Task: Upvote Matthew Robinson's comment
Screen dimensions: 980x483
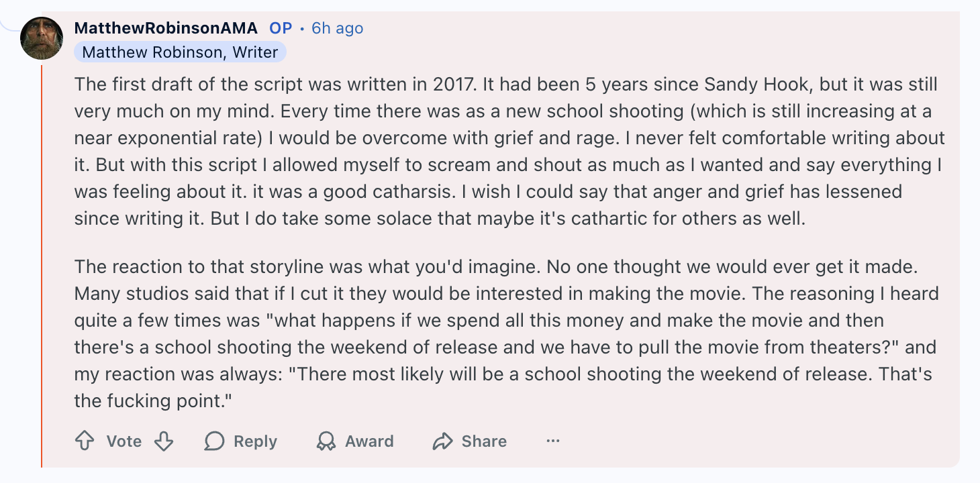Action: [85, 441]
